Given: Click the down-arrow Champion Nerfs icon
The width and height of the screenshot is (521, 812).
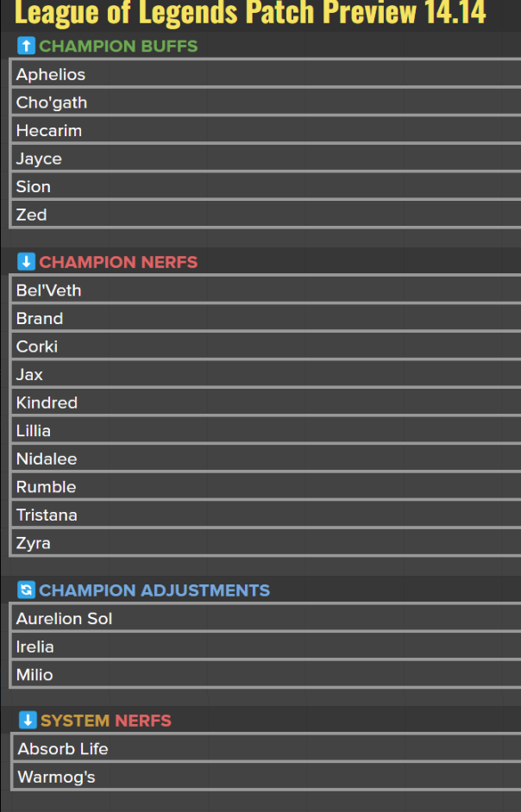Looking at the screenshot, I should coord(27,262).
